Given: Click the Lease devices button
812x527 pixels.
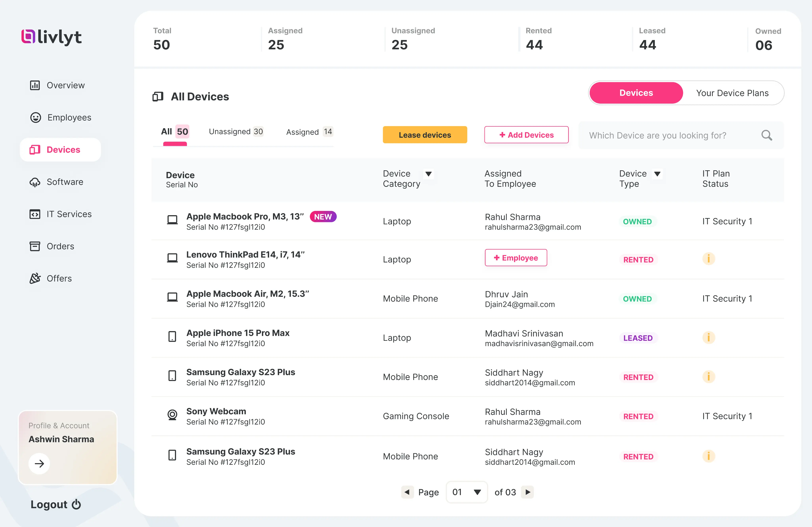Looking at the screenshot, I should pos(425,135).
